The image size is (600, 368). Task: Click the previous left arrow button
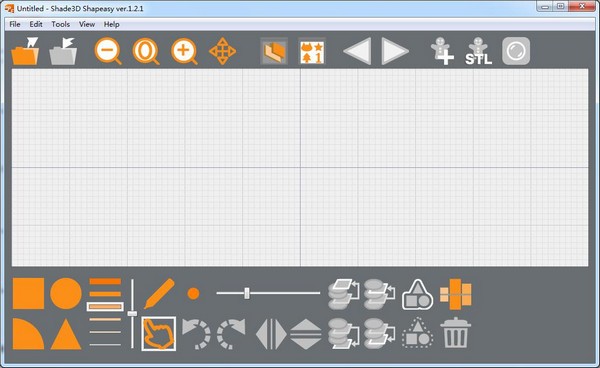click(357, 51)
